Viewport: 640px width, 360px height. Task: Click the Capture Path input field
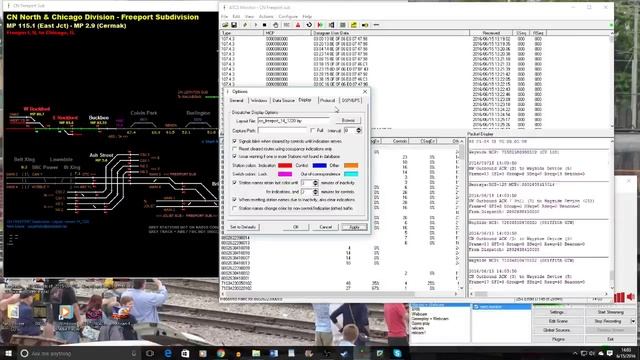coord(282,130)
